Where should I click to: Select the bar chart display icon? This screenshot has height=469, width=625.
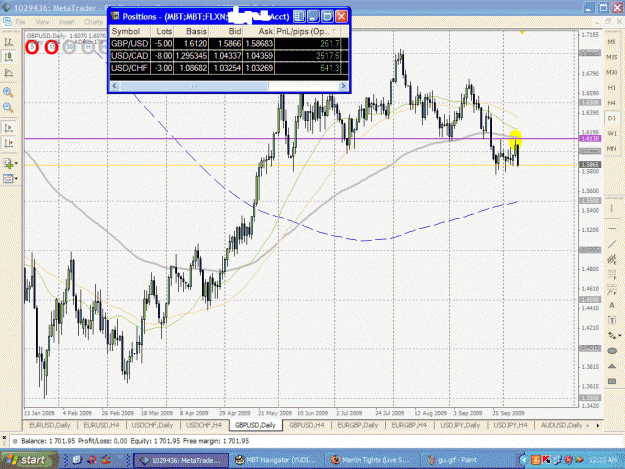pyautogui.click(x=8, y=42)
